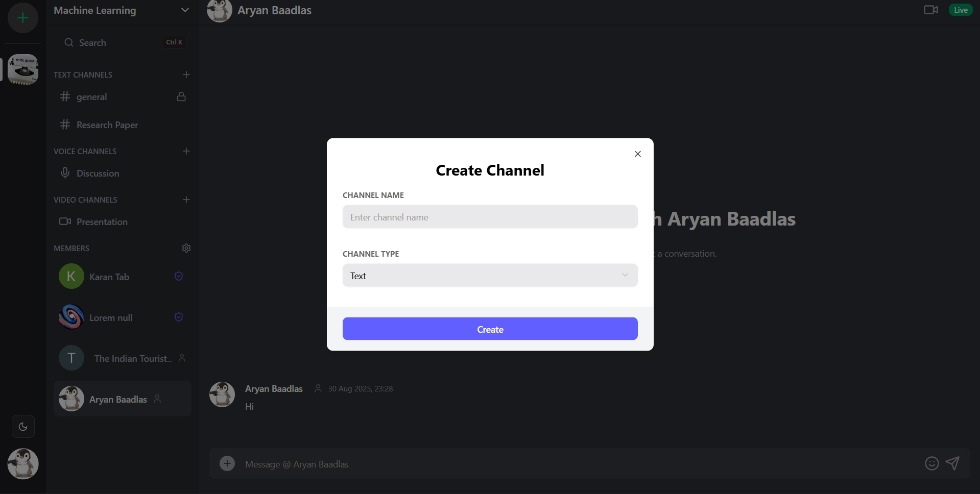Open the Research Paper channel
980x494 pixels.
[107, 125]
